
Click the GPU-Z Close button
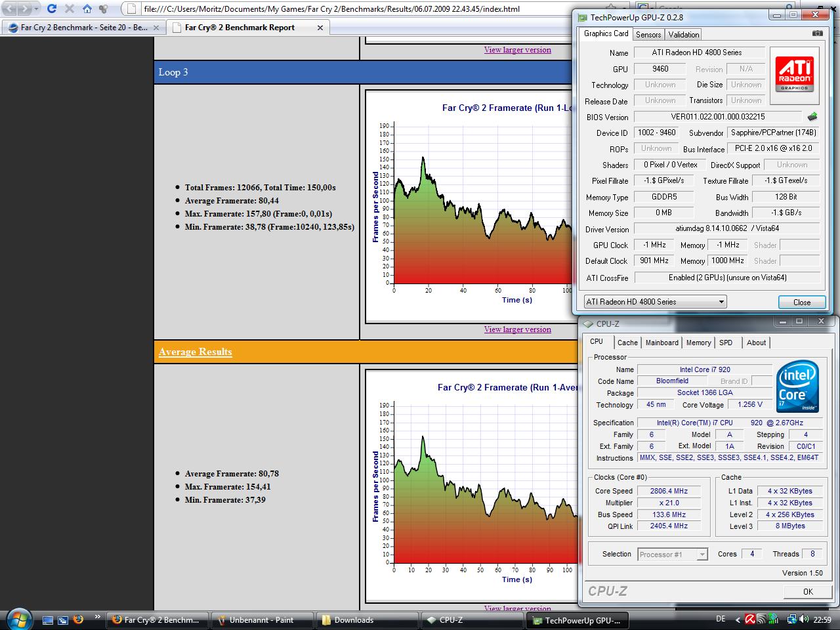[802, 303]
